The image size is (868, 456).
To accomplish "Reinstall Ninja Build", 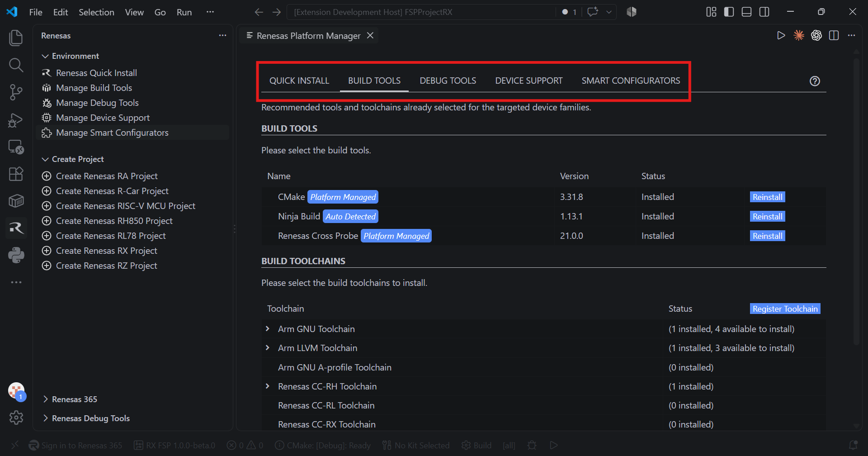I will 767,216.
